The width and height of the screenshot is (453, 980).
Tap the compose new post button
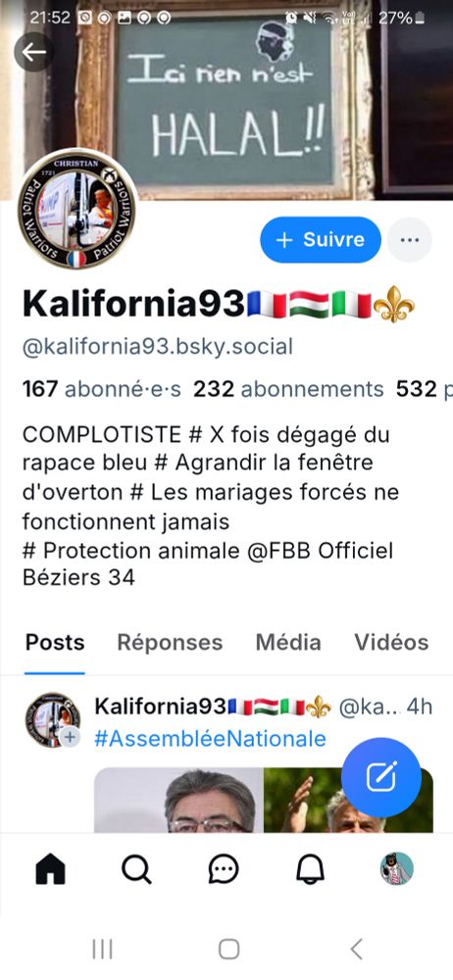381,777
